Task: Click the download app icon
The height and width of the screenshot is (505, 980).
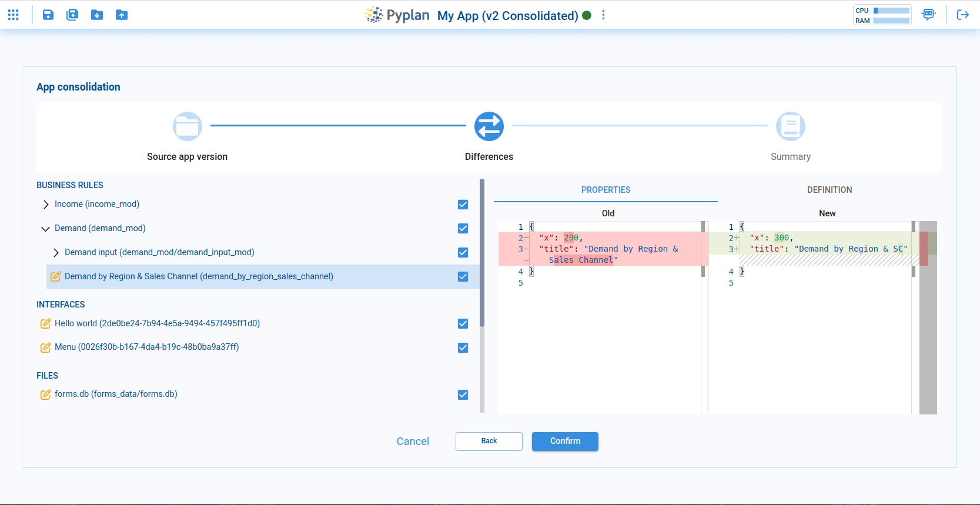Action: pos(97,15)
